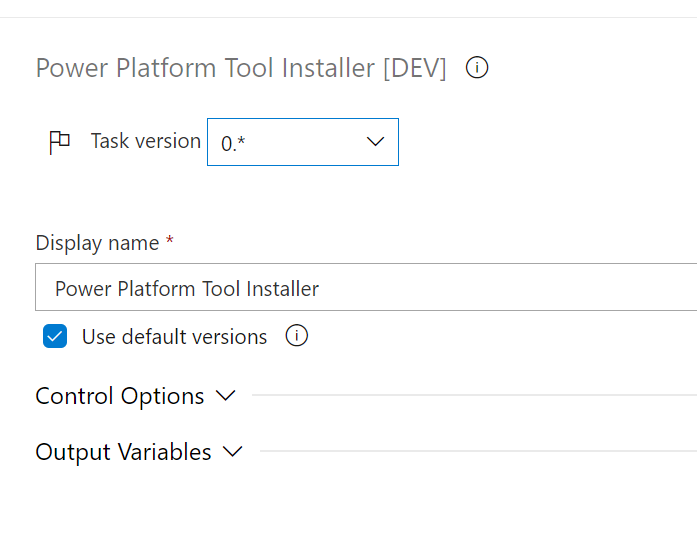
Task: Click the info icon beside the task title
Action: (477, 68)
